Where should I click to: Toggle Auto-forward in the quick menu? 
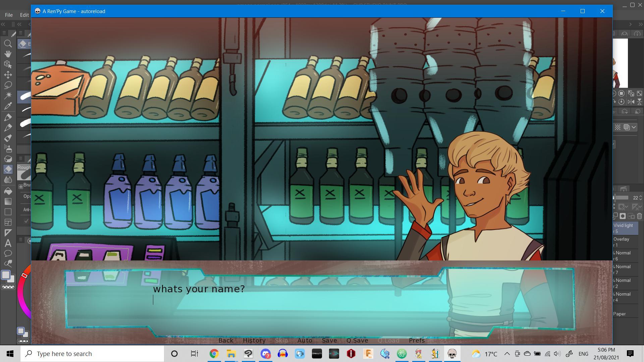point(305,340)
